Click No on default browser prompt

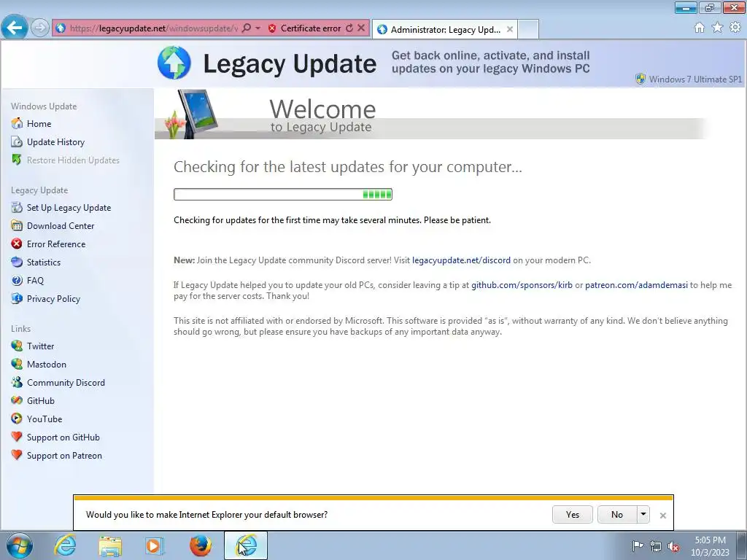click(x=617, y=515)
